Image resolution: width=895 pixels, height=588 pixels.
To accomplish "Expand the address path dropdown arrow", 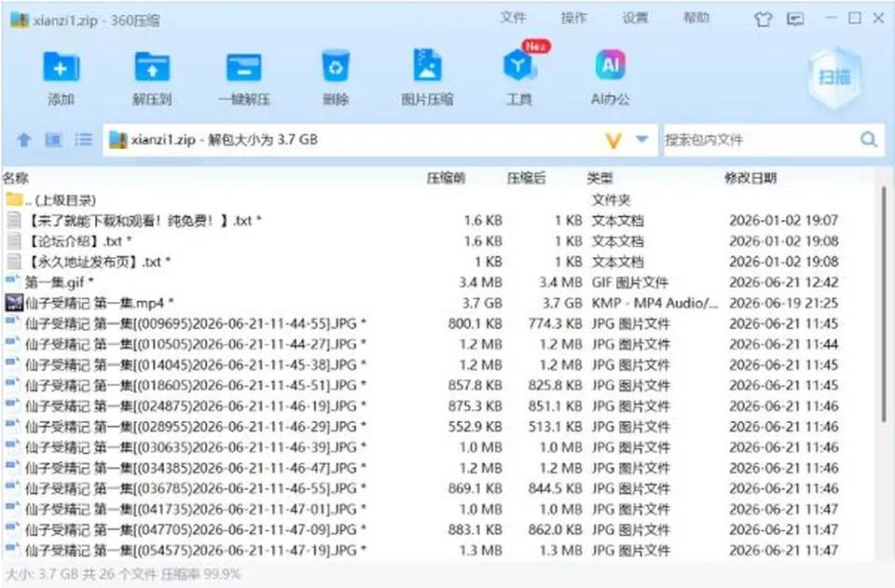I will point(641,139).
